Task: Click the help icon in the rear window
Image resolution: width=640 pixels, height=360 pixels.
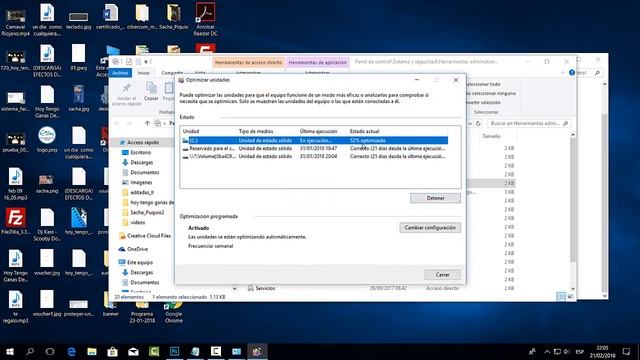Action: (x=572, y=73)
